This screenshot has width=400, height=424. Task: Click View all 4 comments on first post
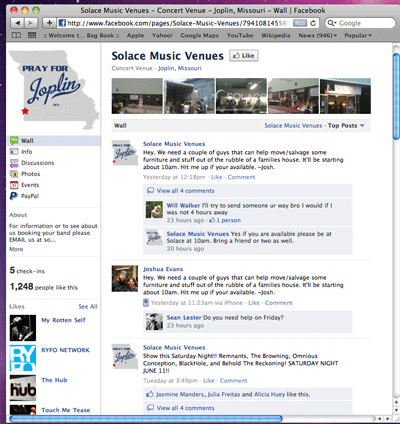click(x=185, y=191)
